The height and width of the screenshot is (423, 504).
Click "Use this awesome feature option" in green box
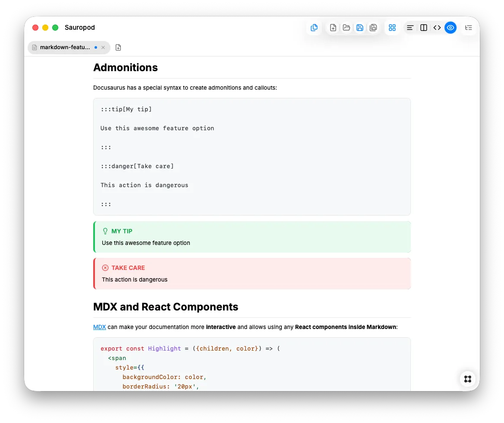click(x=146, y=243)
